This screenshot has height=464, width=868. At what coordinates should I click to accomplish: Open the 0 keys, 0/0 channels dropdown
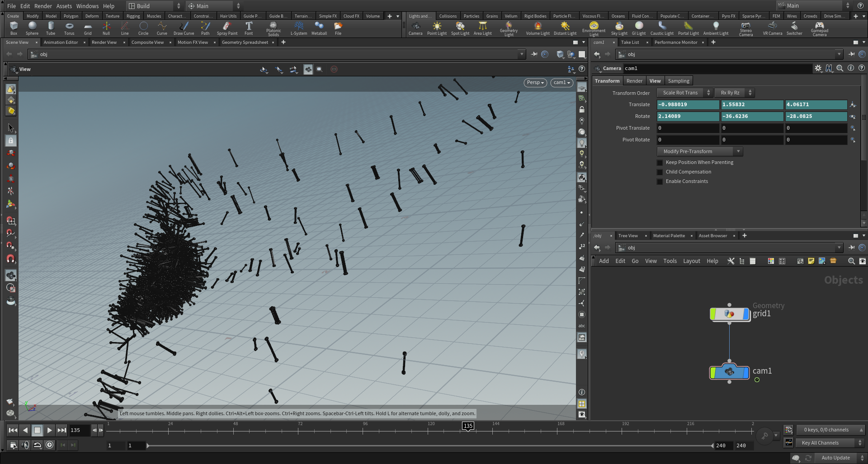pyautogui.click(x=830, y=430)
